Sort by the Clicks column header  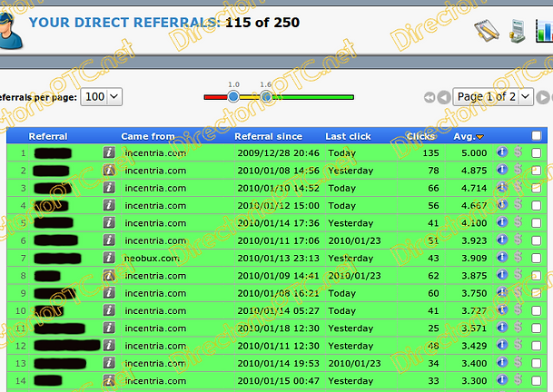pos(420,136)
